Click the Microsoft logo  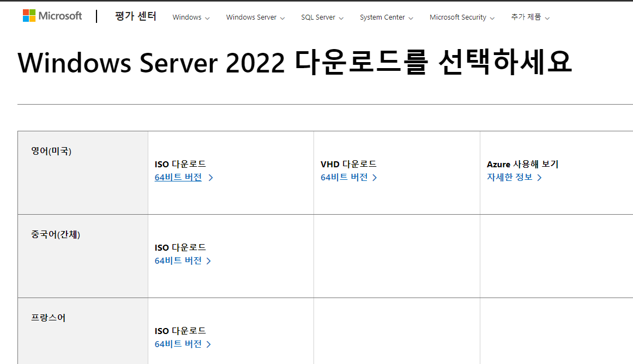(x=52, y=16)
